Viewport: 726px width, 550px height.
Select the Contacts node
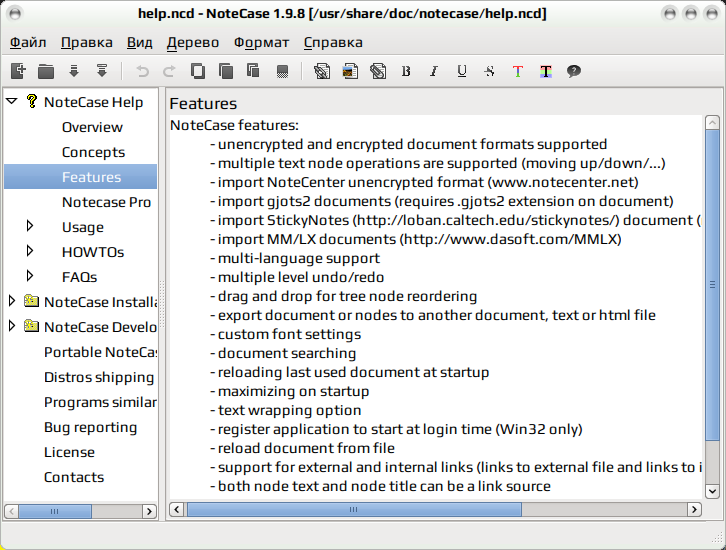tap(74, 477)
